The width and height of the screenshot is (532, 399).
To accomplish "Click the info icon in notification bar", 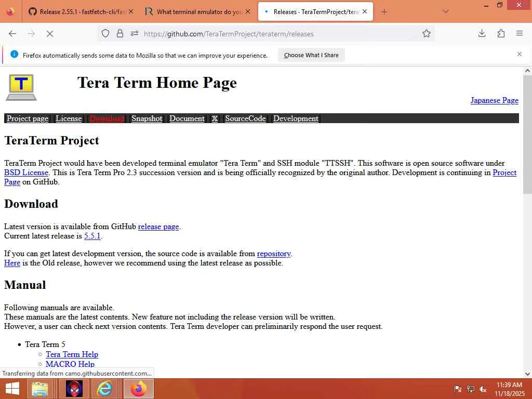I will click(14, 54).
